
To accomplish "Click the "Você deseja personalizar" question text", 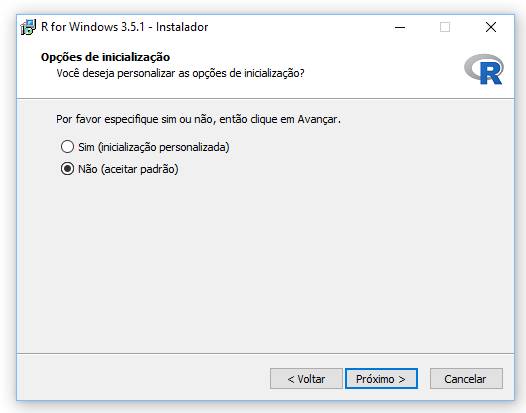I will click(180, 73).
